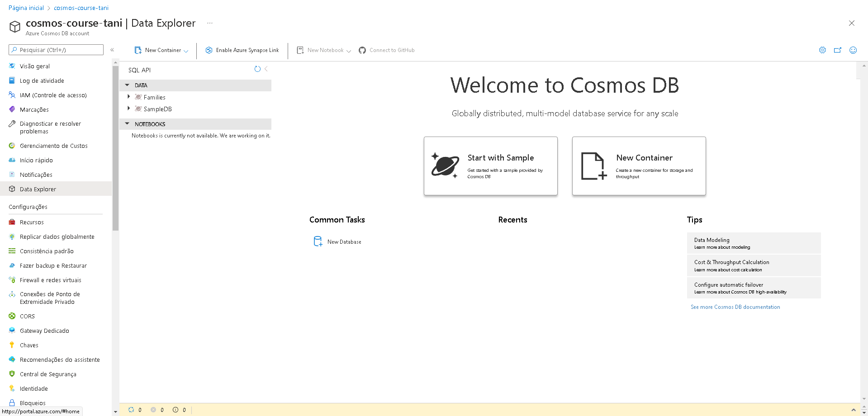Click the Log de atividade icon
Viewport: 868px width, 416px height.
click(12, 80)
